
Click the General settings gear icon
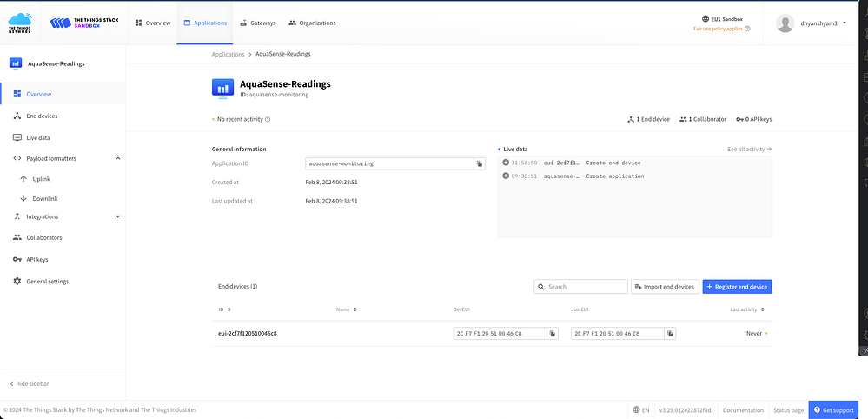coord(17,281)
